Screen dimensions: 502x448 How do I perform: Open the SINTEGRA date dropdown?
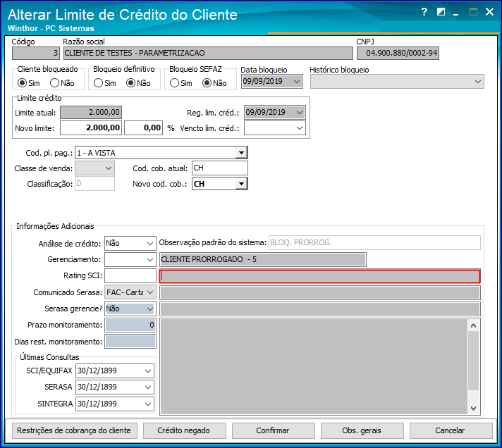tap(147, 404)
